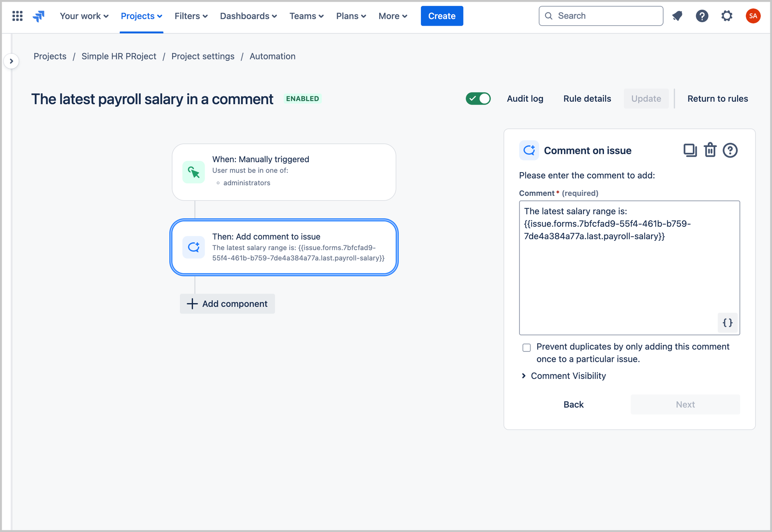Delete the Comment on issue component

710,150
